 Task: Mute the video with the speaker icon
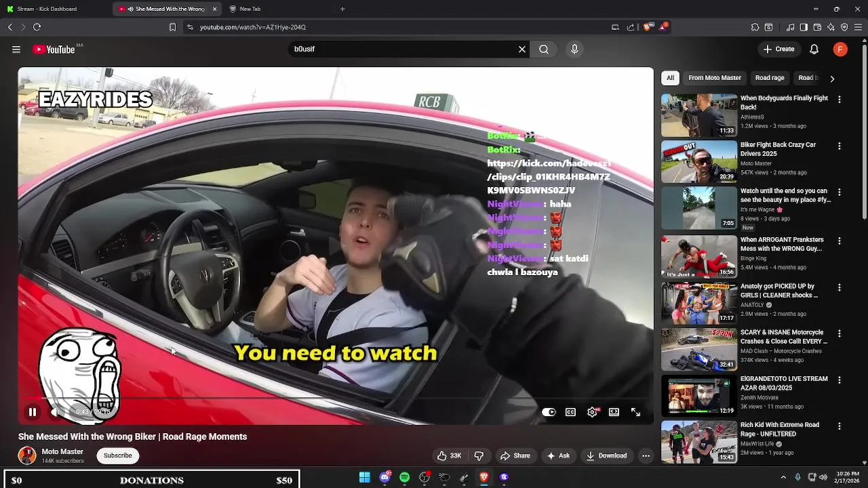point(56,412)
